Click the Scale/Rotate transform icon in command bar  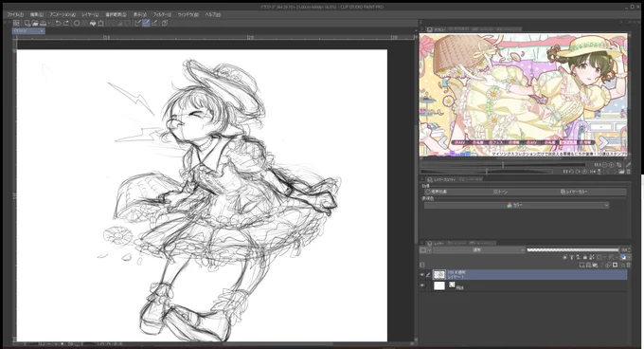(100, 23)
